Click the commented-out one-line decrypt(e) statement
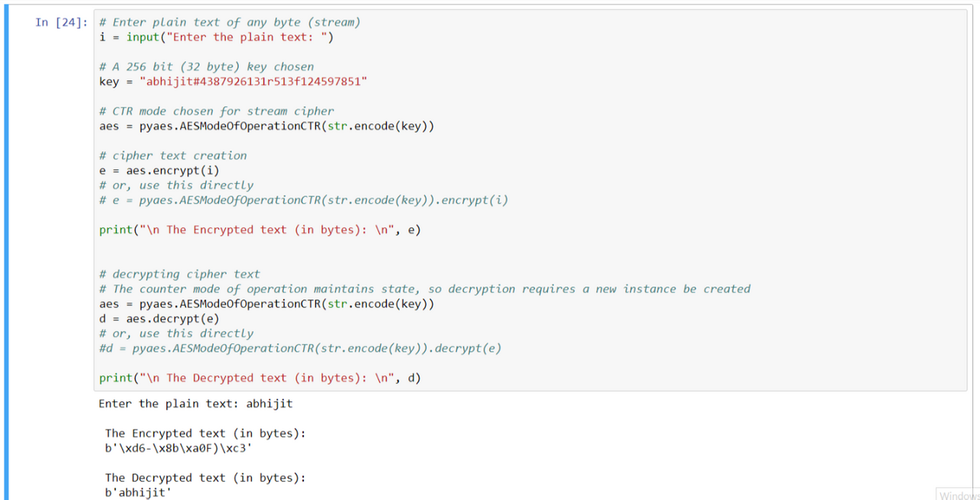The width and height of the screenshot is (980, 500). pyautogui.click(x=300, y=348)
